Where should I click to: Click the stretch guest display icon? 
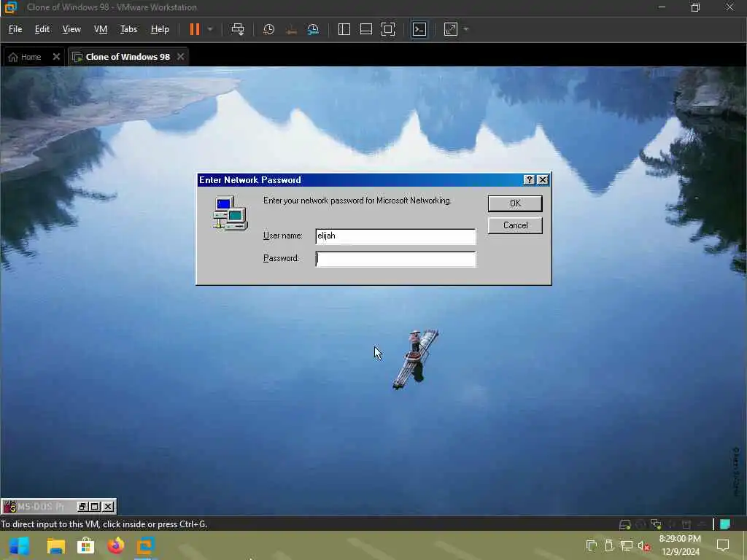[x=451, y=29]
